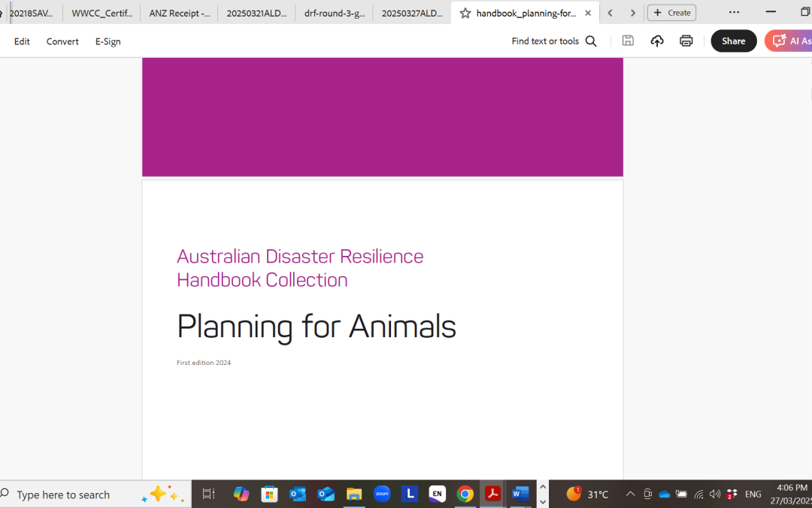Open the drf-round-3-g document tab
The width and height of the screenshot is (812, 508).
(334, 13)
